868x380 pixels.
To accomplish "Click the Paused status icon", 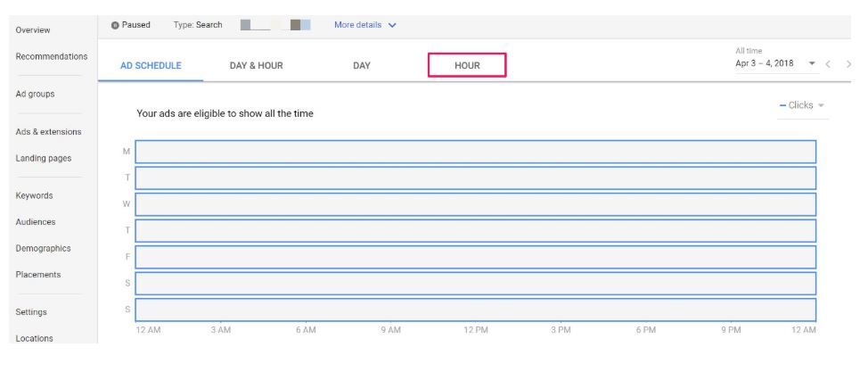I will (x=115, y=25).
